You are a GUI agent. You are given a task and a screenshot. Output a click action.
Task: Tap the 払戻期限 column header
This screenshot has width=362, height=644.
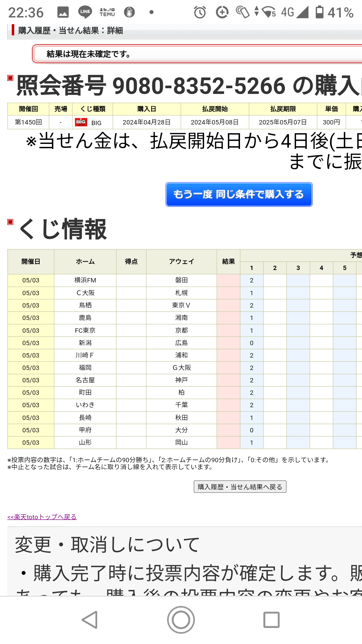pos(283,109)
